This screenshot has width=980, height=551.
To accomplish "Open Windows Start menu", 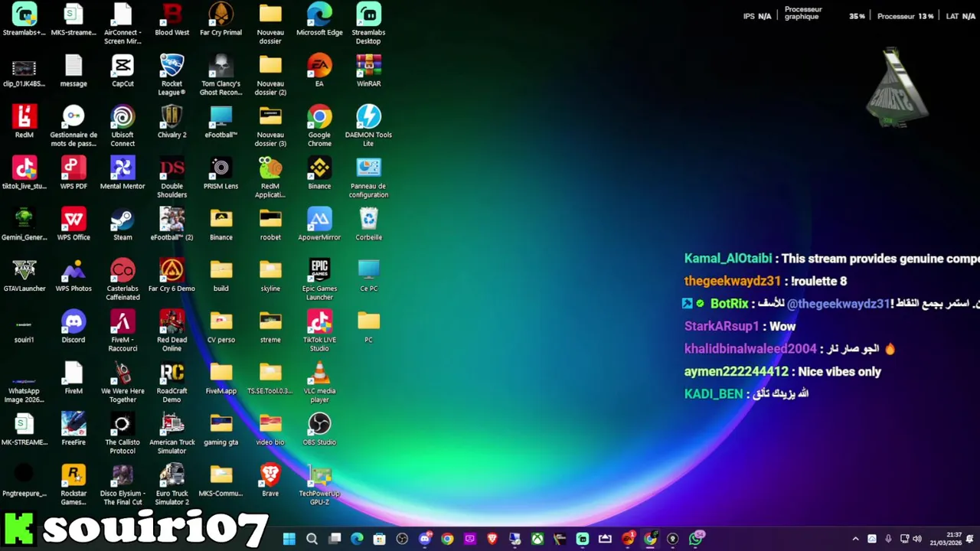I will tap(289, 539).
